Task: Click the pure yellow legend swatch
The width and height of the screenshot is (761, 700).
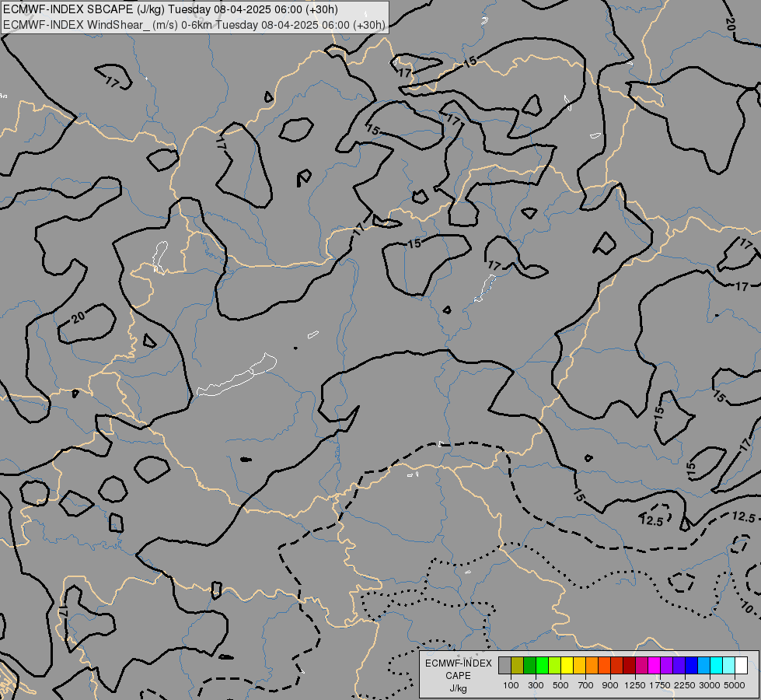Action: [567, 665]
